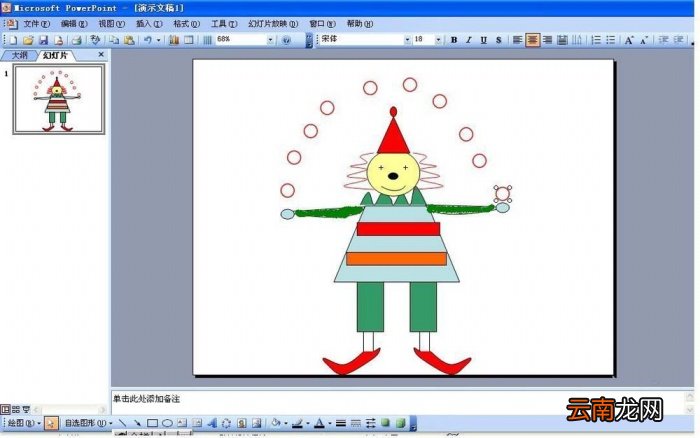Open the 文件 File menu
Image resolution: width=700 pixels, height=438 pixels.
[36, 24]
